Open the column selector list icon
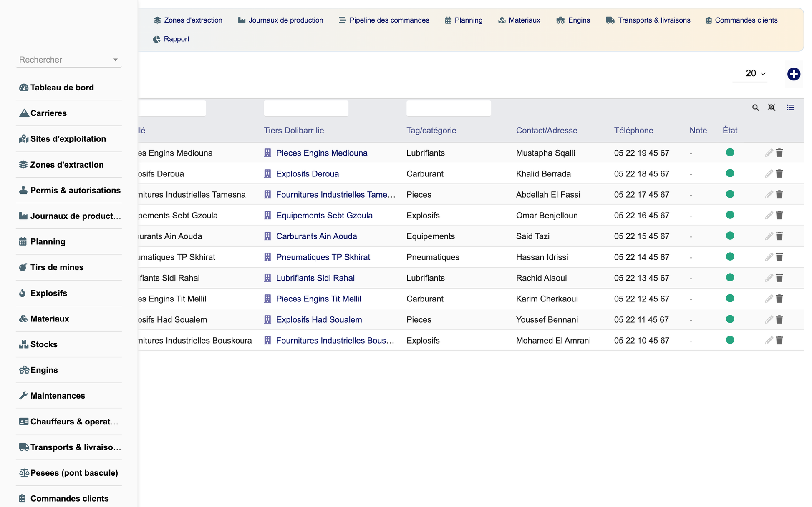812x507 pixels. [x=790, y=108]
